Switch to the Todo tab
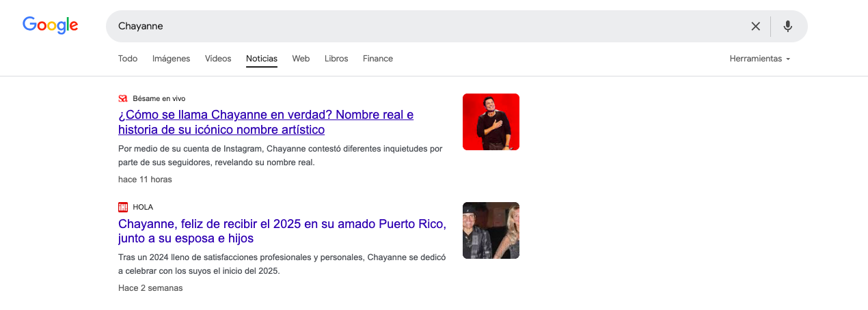The height and width of the screenshot is (310, 868). click(x=128, y=59)
